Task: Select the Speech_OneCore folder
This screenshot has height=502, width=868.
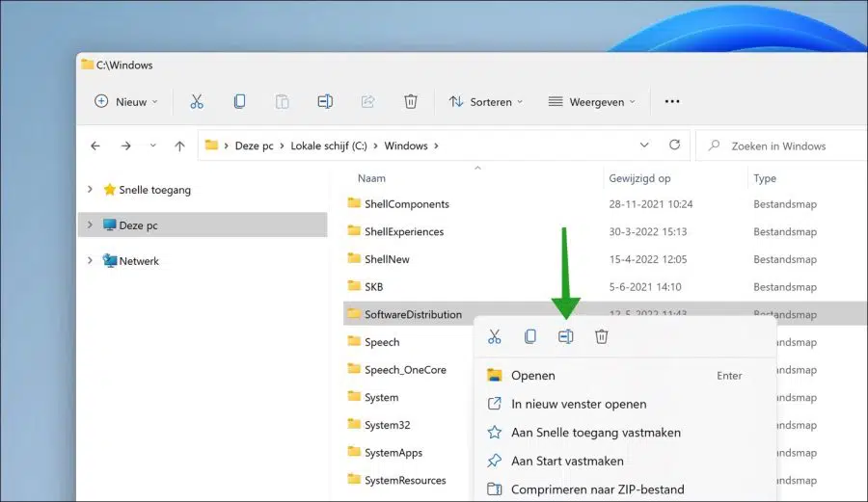Action: point(405,370)
